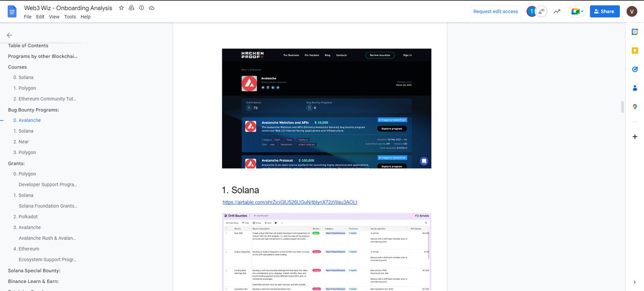This screenshot has width=644, height=291.
Task: Select Developer Support Program outline item
Action: [x=48, y=185]
